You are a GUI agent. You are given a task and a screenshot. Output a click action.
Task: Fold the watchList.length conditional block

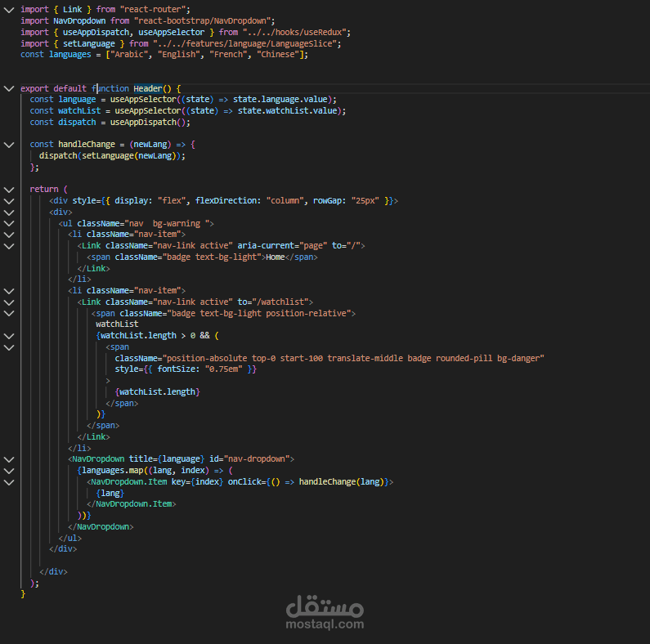[9, 336]
